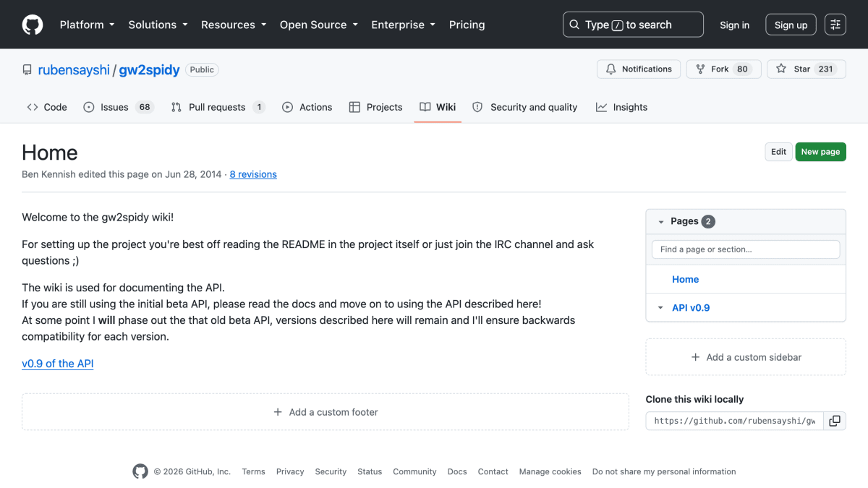Open the footer Status link
The width and height of the screenshot is (868, 488).
point(370,471)
